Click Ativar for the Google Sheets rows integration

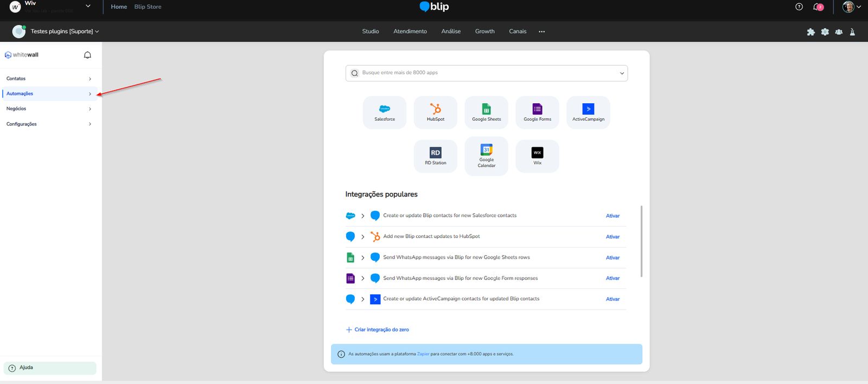pyautogui.click(x=612, y=258)
